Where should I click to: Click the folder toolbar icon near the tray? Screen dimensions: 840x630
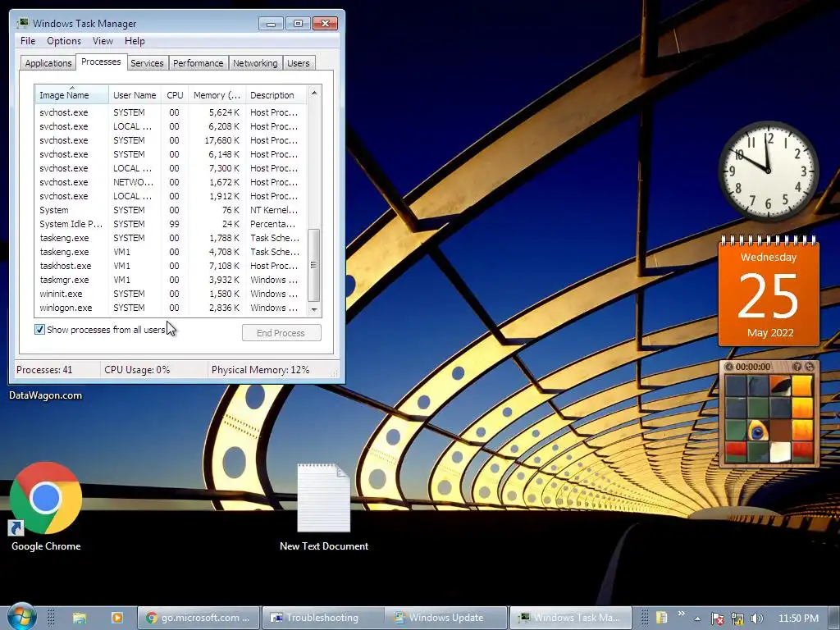tap(661, 618)
